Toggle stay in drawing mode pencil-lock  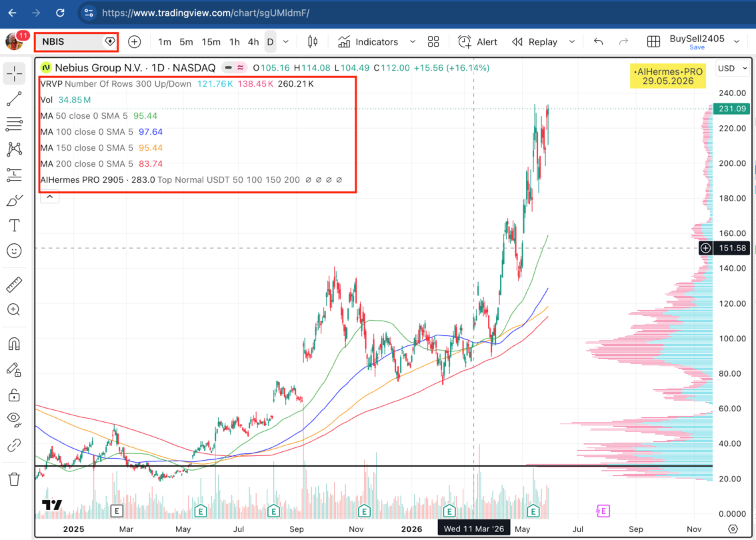coord(15,370)
